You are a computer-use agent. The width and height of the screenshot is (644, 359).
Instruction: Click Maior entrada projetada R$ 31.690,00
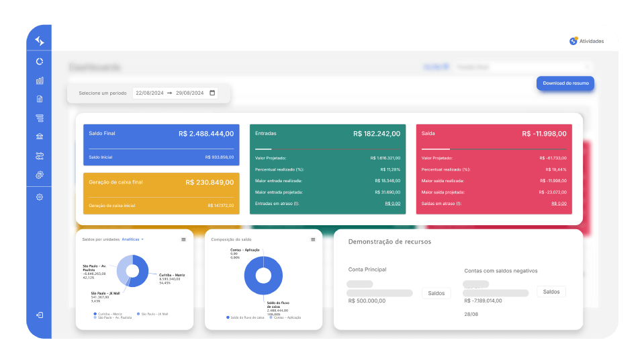[387, 192]
